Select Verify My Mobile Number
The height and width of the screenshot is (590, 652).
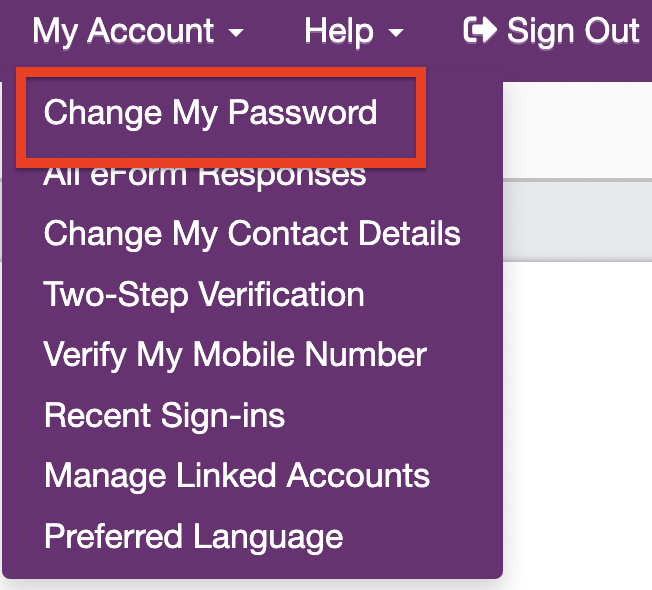(x=235, y=355)
